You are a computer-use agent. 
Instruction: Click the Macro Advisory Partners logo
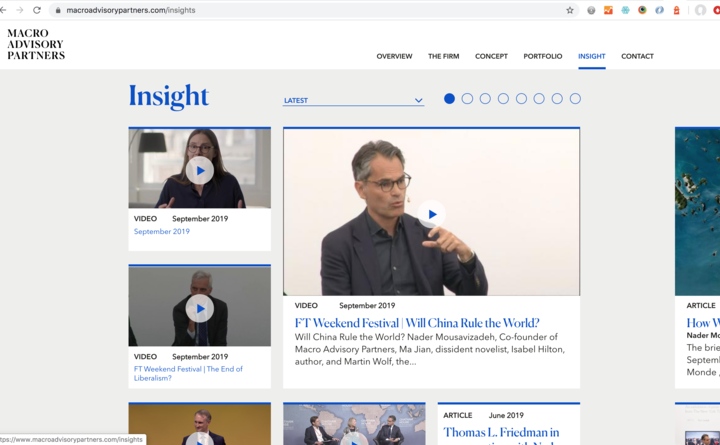point(36,44)
